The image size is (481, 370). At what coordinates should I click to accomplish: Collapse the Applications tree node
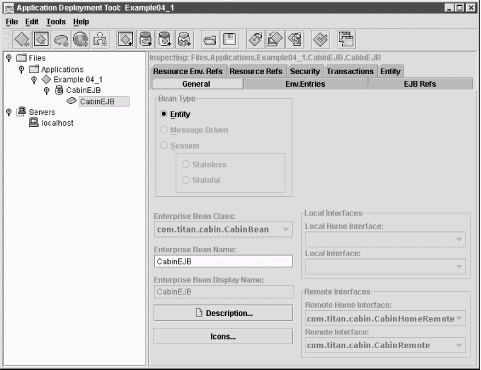coord(21,69)
